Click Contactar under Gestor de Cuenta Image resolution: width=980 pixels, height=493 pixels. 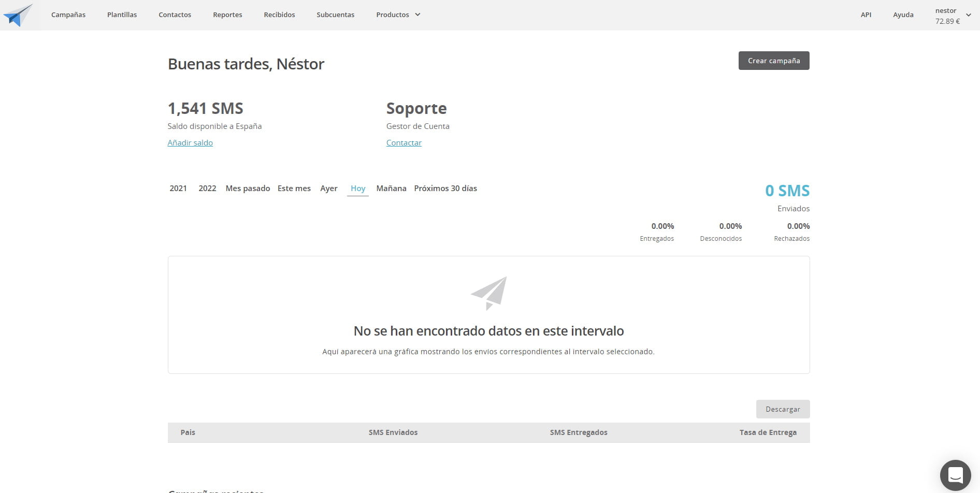pyautogui.click(x=403, y=142)
